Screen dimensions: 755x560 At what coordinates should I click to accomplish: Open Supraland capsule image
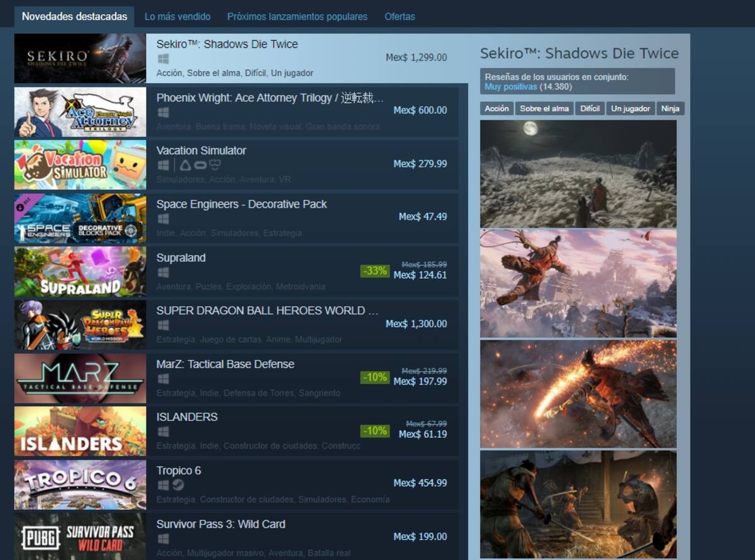pos(80,272)
